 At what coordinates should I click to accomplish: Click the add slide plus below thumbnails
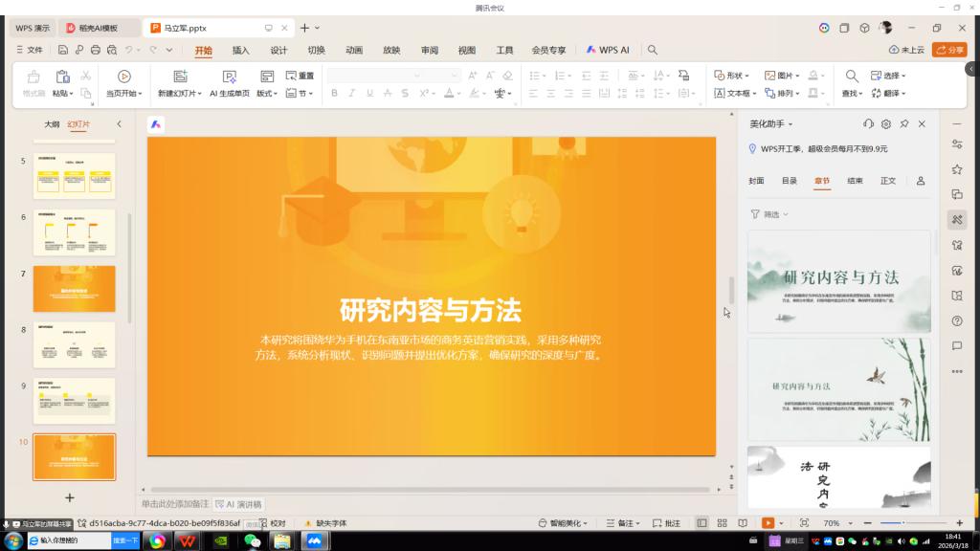click(x=69, y=497)
